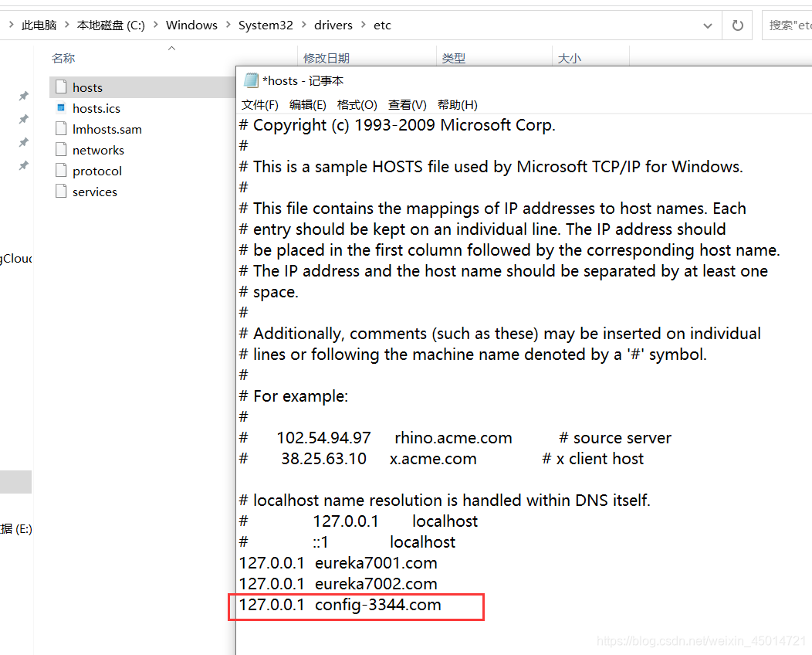
Task: Select the protocol file name
Action: [97, 171]
